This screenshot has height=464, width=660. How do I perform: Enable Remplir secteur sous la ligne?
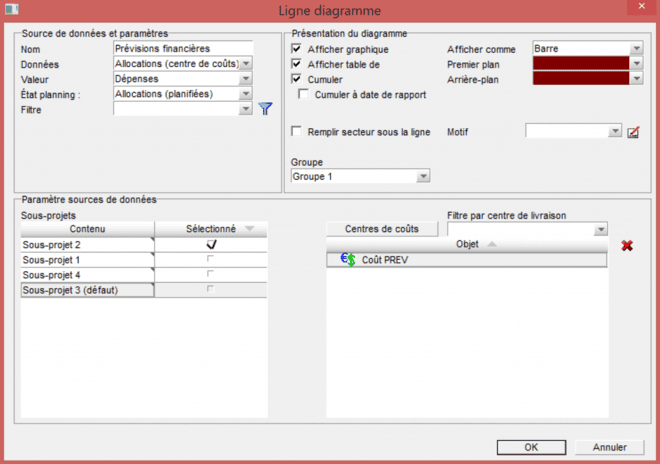[296, 131]
